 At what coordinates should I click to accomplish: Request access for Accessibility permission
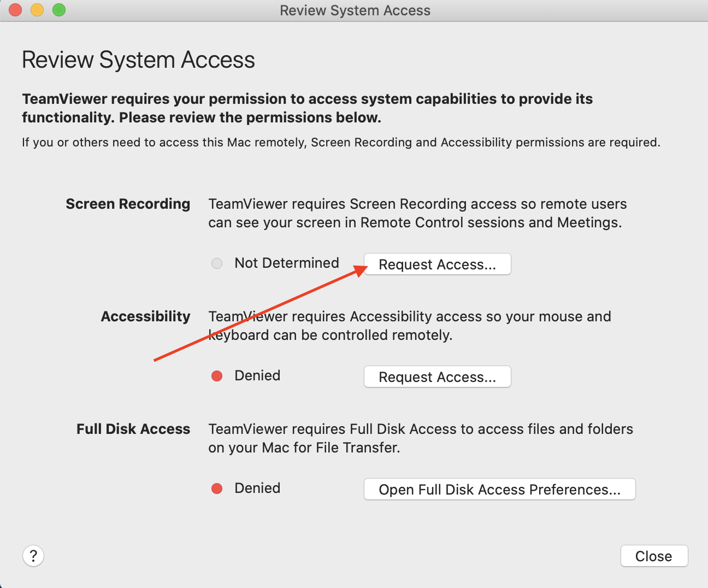pyautogui.click(x=438, y=377)
